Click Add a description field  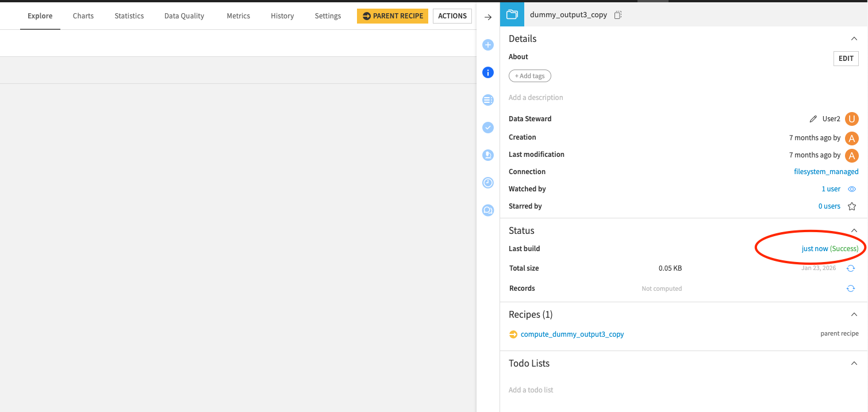536,98
